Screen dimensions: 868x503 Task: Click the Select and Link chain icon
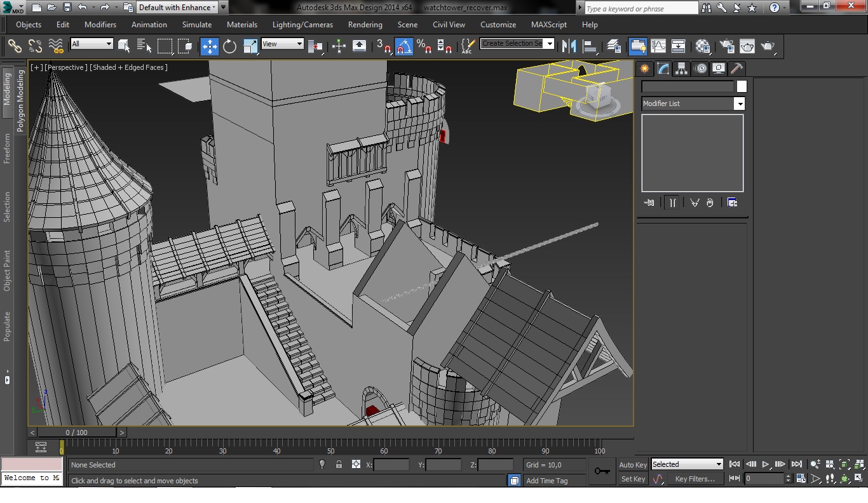coord(15,46)
